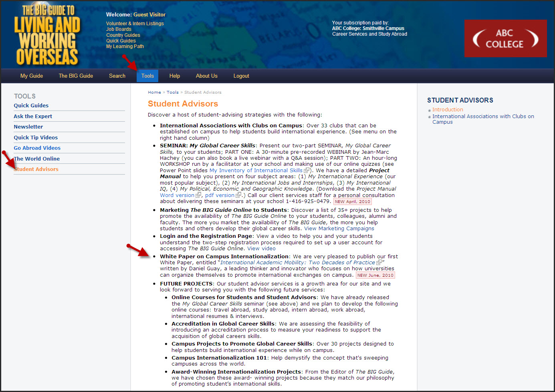555x392 pixels.
Task: Jump to Introduction in right panel
Action: coord(448,110)
